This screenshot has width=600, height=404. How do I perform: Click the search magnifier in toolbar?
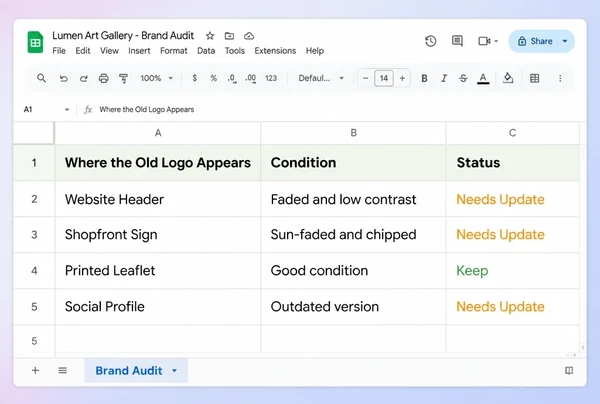click(x=41, y=78)
